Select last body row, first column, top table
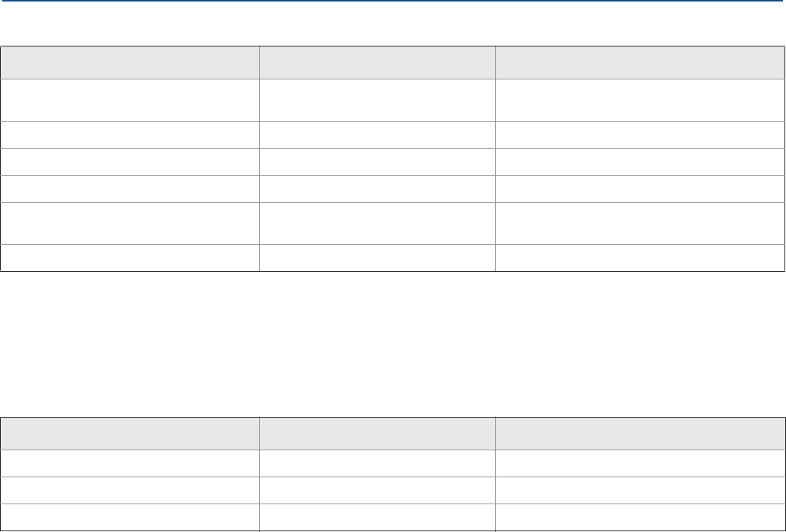This screenshot has height=532, width=786. click(130, 257)
